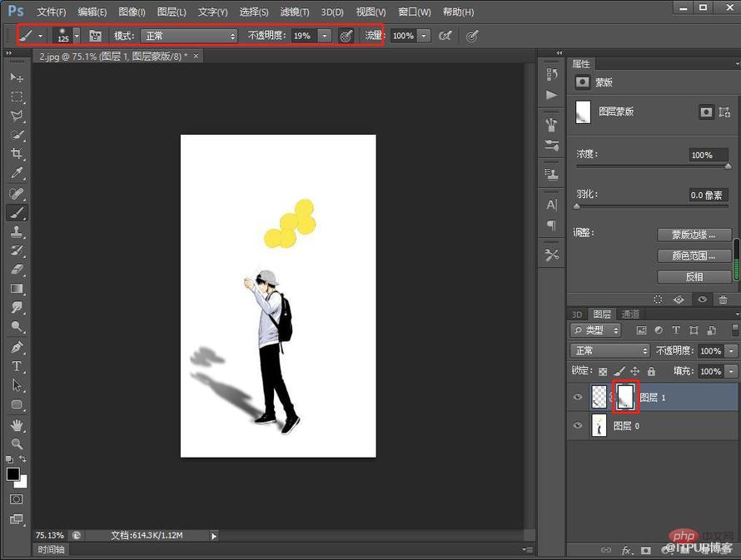Select the Polygonal Lasso tool
This screenshot has width=741, height=560.
tap(17, 116)
